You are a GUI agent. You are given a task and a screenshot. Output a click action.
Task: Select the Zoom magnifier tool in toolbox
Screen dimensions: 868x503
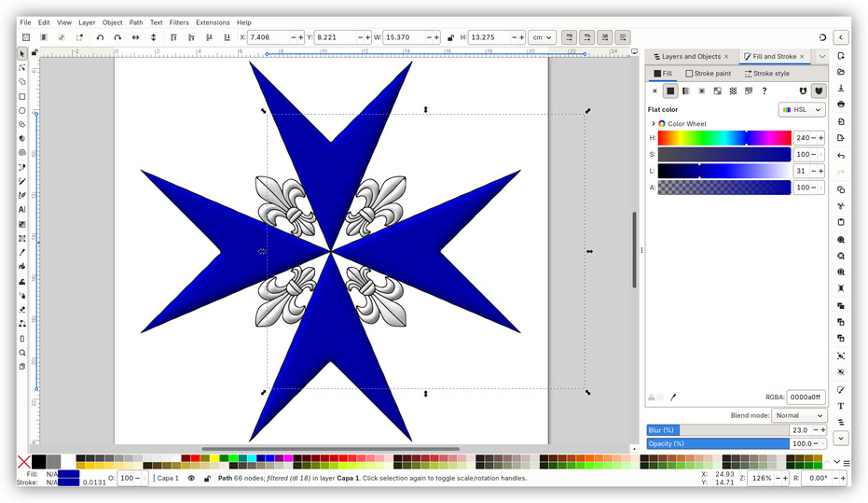point(22,353)
